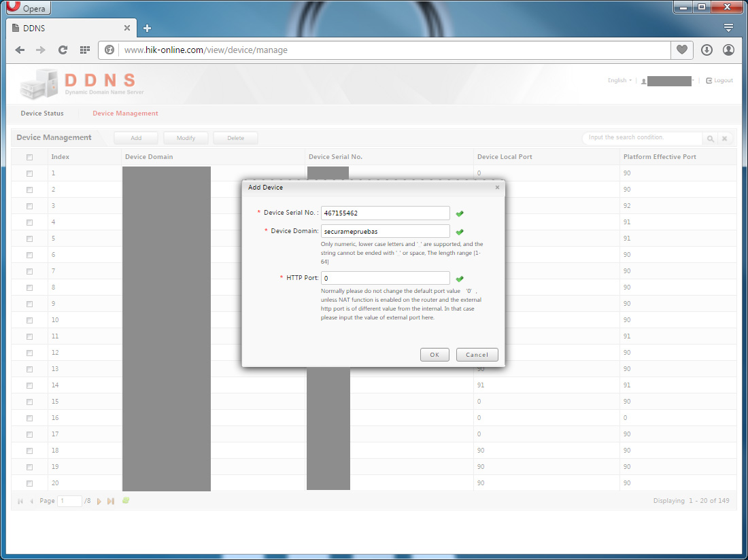
Task: Go to last page pagination icon
Action: click(111, 501)
